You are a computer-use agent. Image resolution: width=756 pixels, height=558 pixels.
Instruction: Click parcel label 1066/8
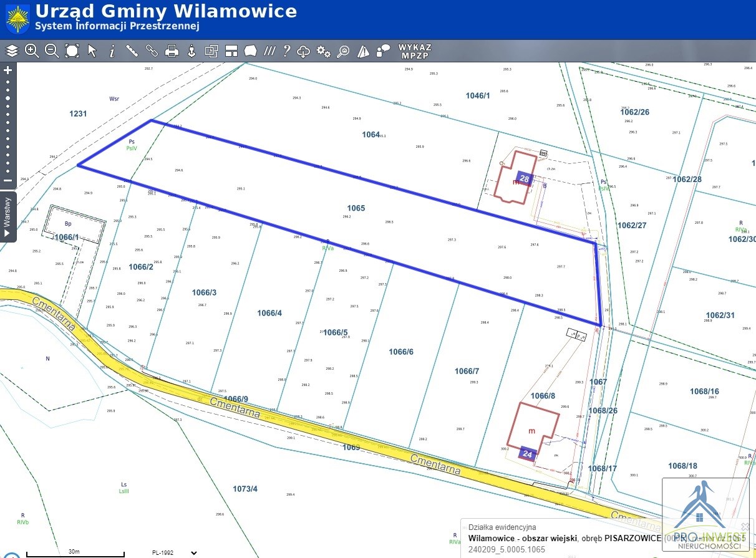click(x=543, y=396)
